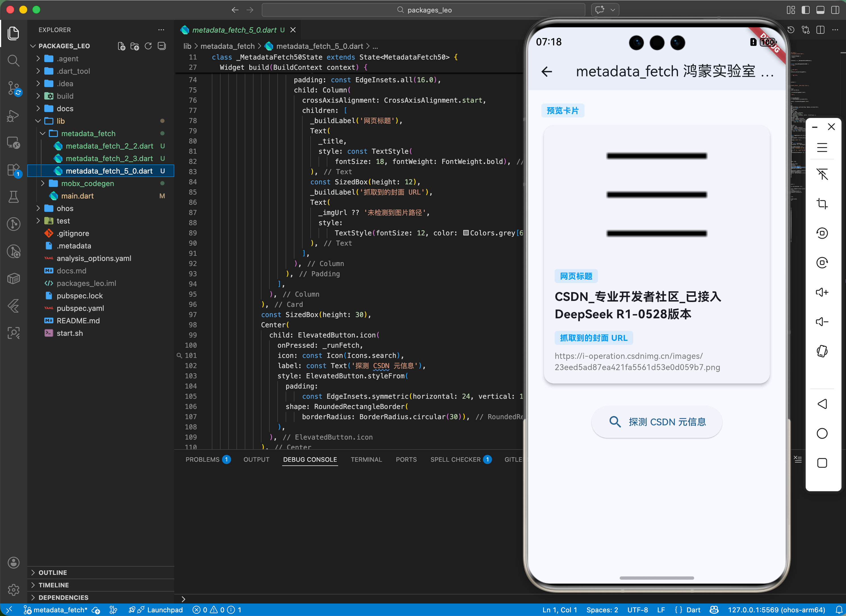The image size is (846, 616).
Task: Open the PROBLEMS panel tab
Action: coord(202,459)
